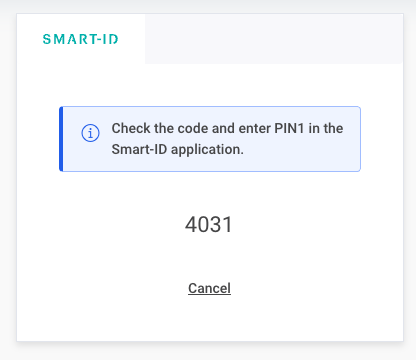Click the underlined Cancel text

[209, 288]
